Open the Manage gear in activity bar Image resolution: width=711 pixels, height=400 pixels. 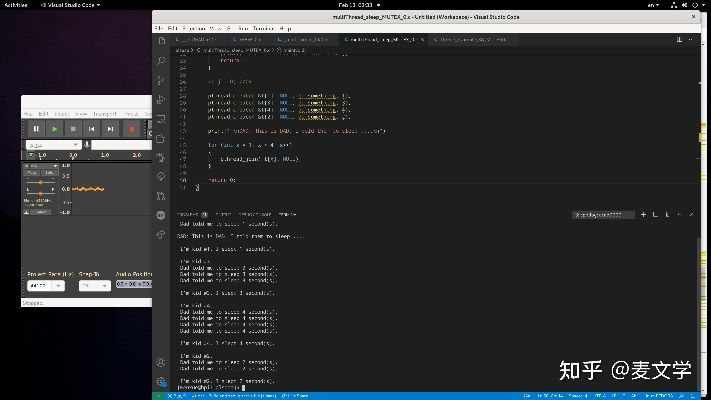[161, 382]
